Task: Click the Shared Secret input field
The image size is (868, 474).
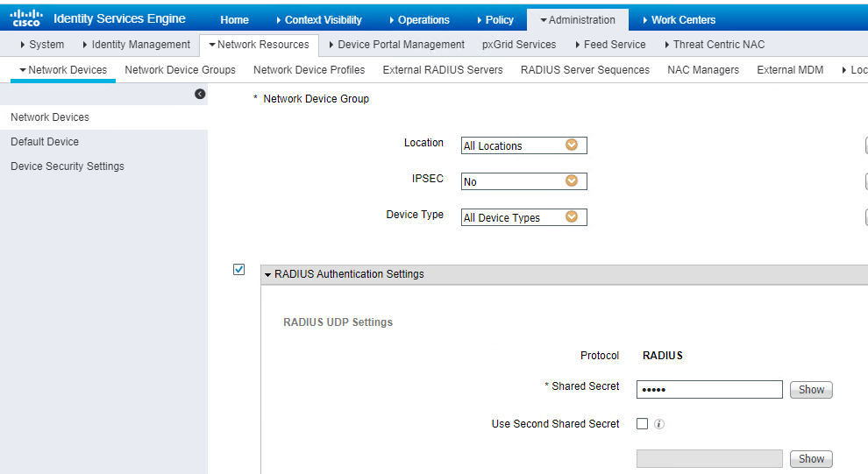Action: [709, 390]
